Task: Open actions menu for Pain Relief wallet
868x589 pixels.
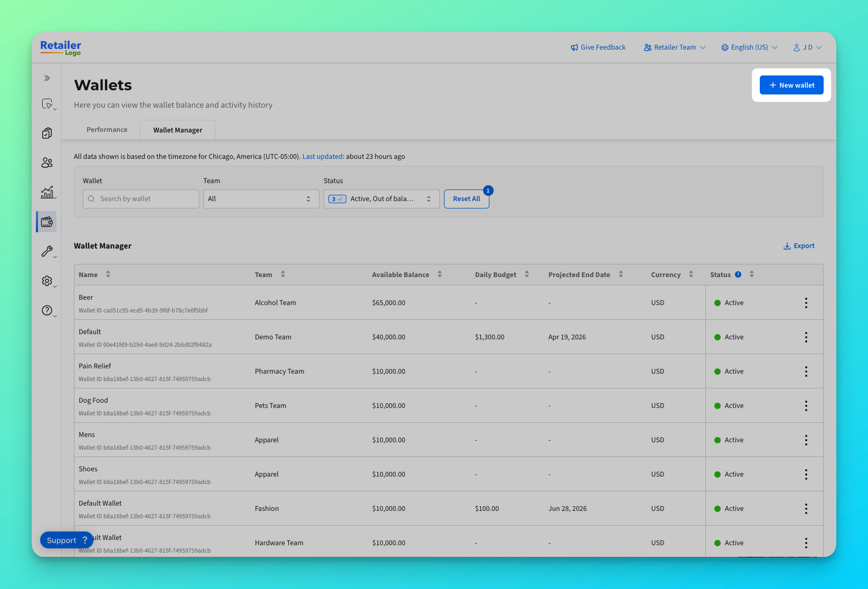Action: (x=806, y=372)
